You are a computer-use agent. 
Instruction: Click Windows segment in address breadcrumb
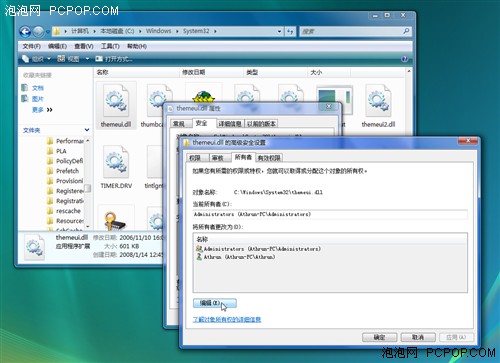(158, 31)
